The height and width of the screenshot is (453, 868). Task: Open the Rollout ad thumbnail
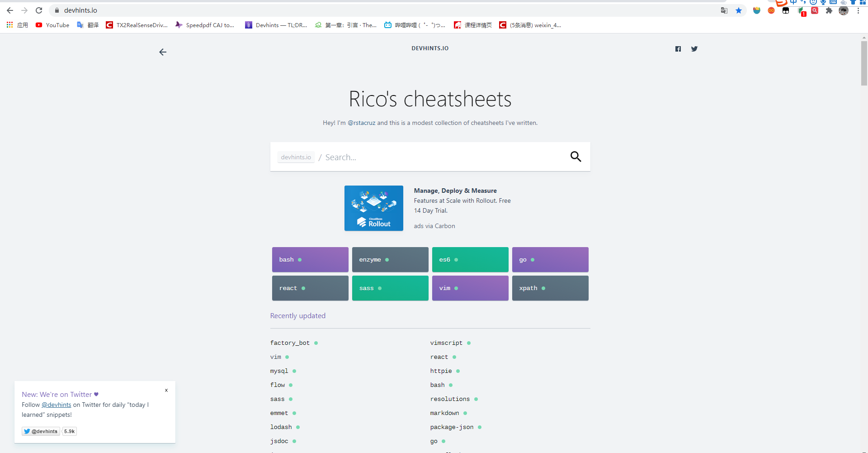(374, 208)
